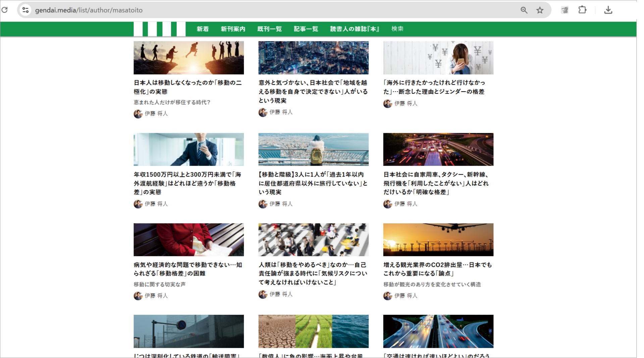Click the businessman with phone thumbnail
This screenshot has height=358, width=644.
[x=189, y=150]
